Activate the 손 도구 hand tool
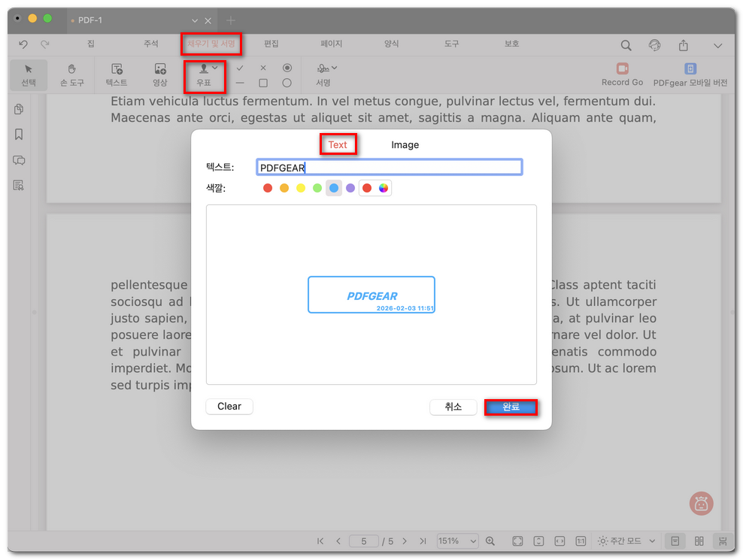This screenshot has width=743, height=560. click(72, 75)
